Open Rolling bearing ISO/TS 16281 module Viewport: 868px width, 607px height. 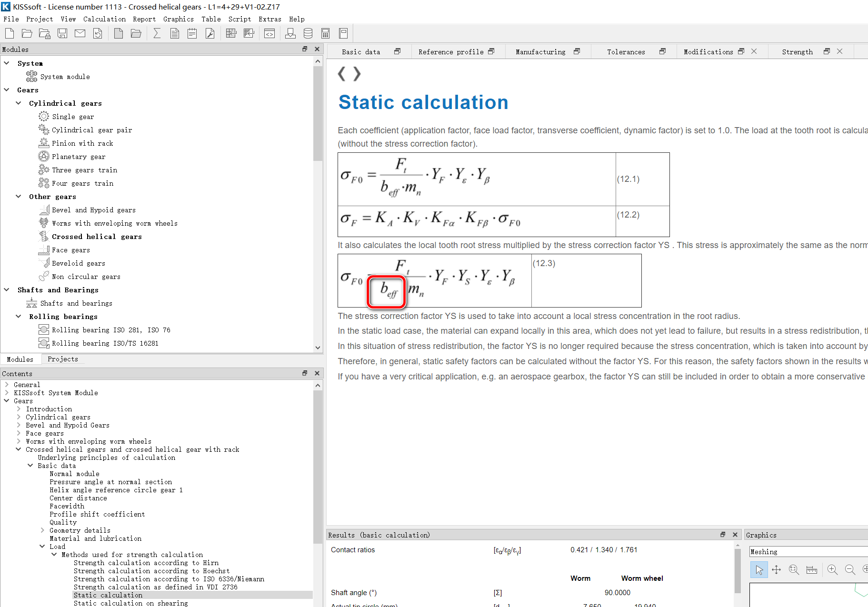coord(105,343)
